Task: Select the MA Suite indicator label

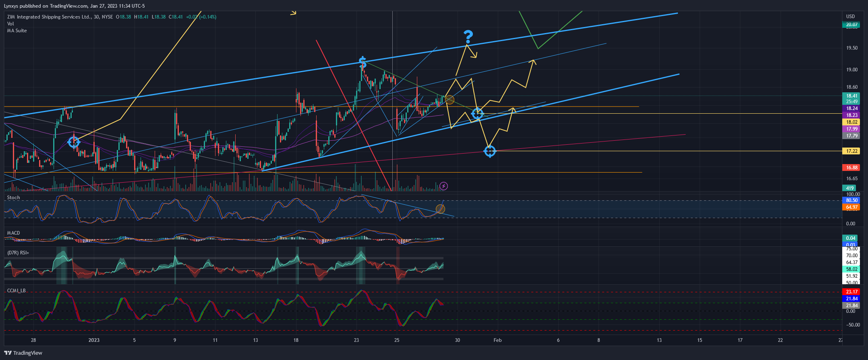Action: point(17,31)
